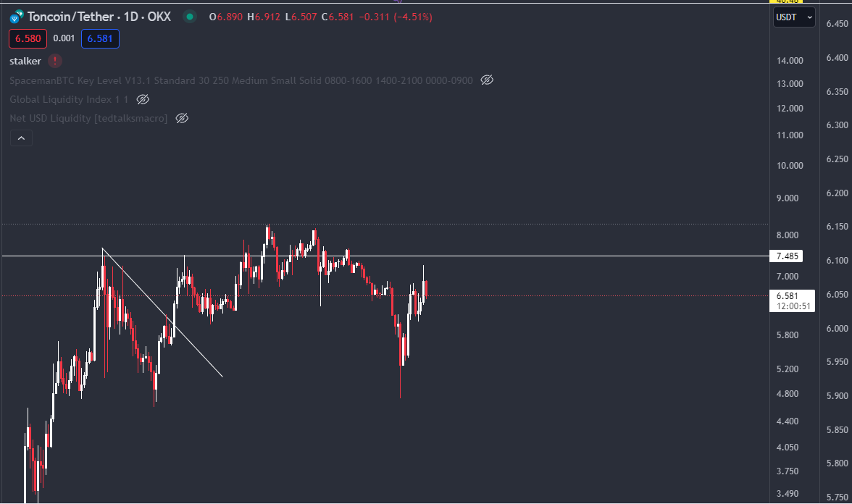This screenshot has width=852, height=504.
Task: Show the SpacemanBTC Key Level indicator
Action: 487,80
